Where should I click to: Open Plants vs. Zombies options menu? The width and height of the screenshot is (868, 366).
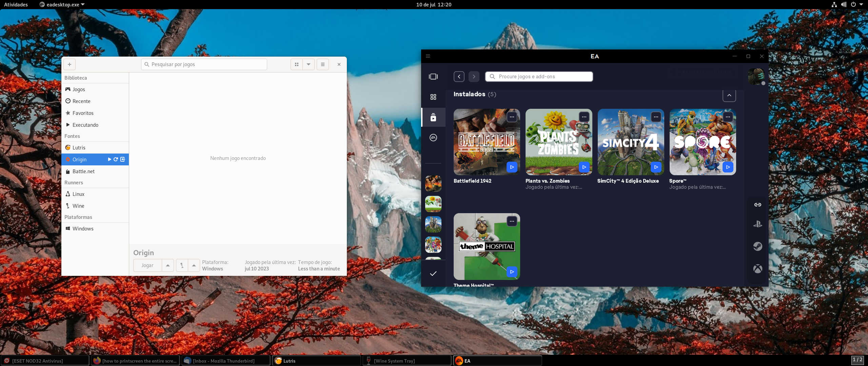(584, 117)
